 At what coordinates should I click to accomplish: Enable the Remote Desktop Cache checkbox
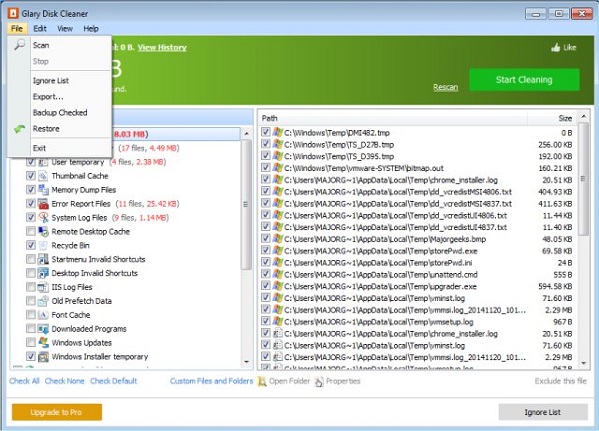pos(31,232)
